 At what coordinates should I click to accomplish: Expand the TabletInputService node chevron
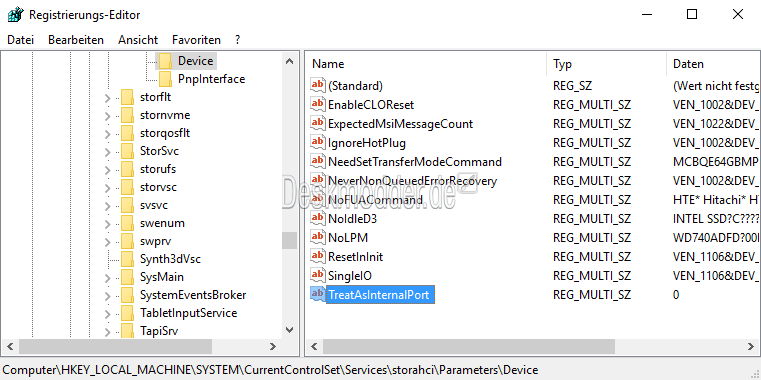pos(108,313)
